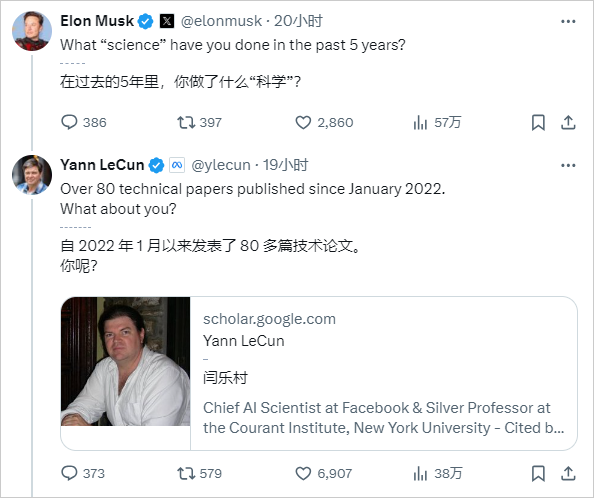Open @elonmusk handle link
The image size is (594, 498).
pos(221,21)
